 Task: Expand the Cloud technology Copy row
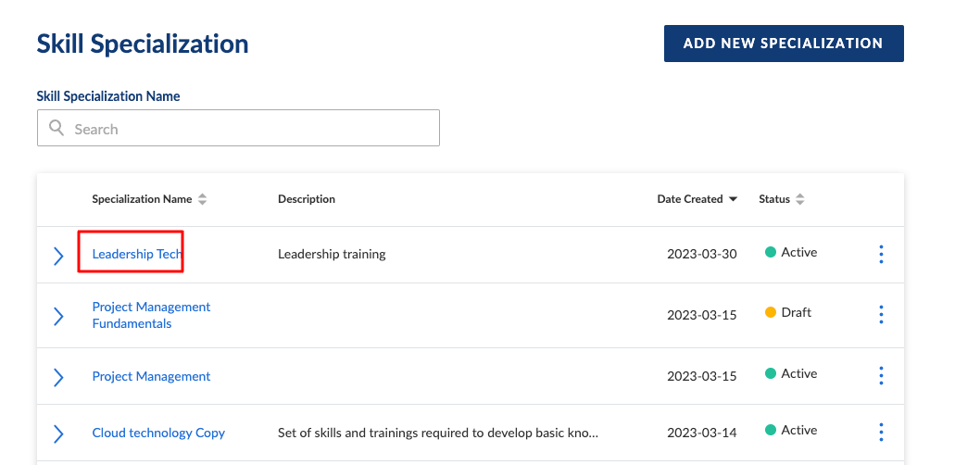tap(58, 434)
